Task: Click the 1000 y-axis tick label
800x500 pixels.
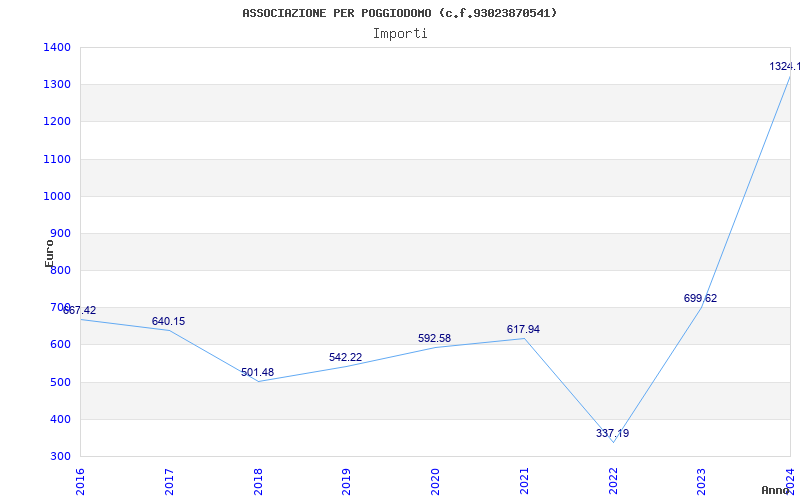Action: pos(57,196)
